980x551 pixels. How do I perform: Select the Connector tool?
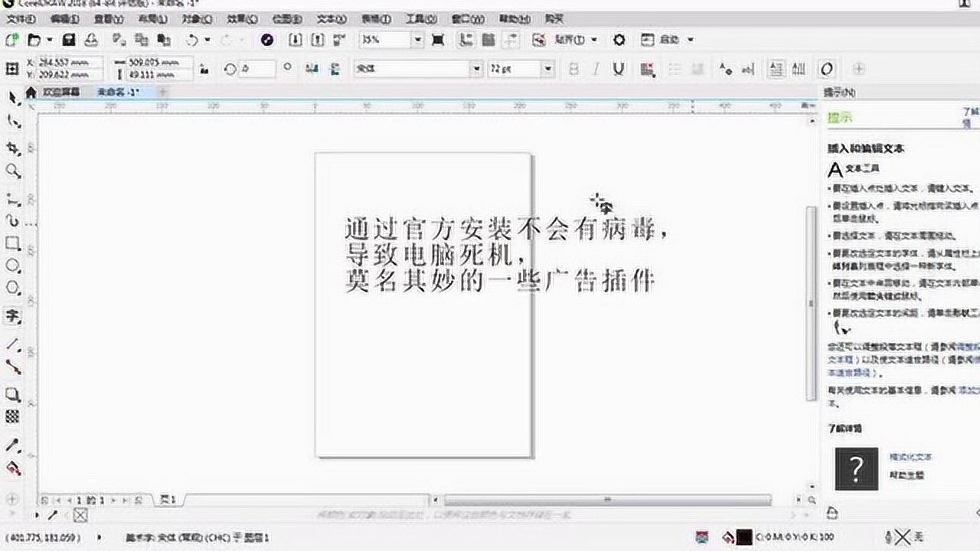12,367
